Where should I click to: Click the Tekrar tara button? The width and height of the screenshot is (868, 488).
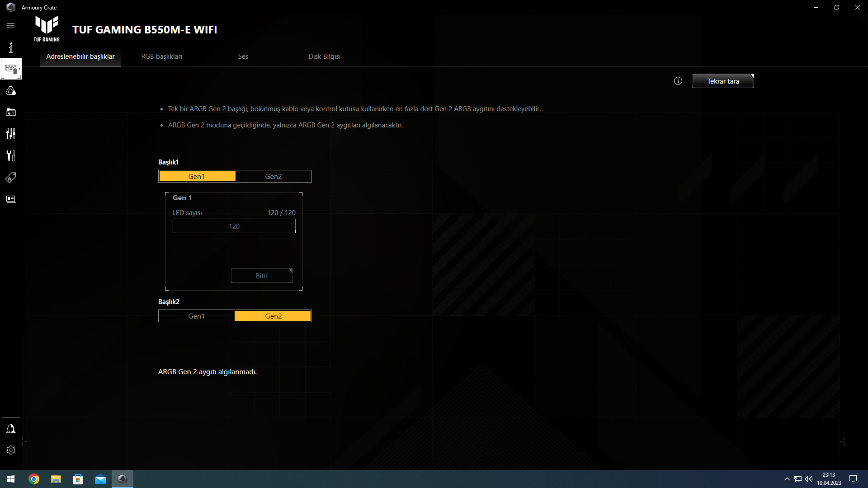(722, 81)
